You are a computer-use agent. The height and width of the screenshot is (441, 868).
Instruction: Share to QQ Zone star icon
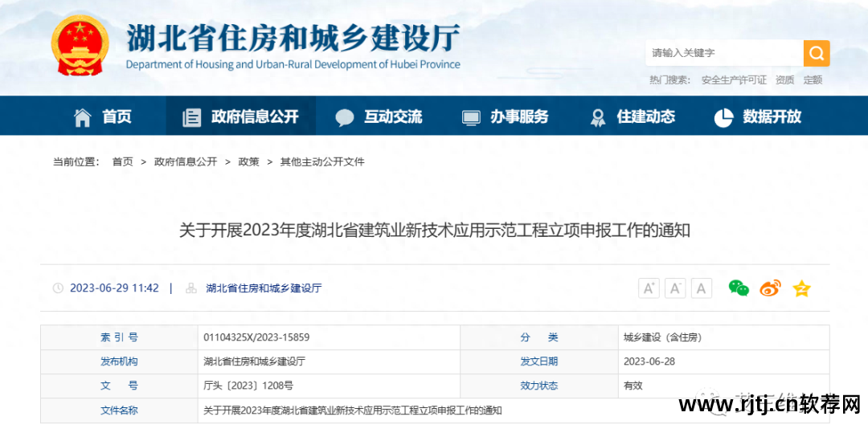coord(801,288)
